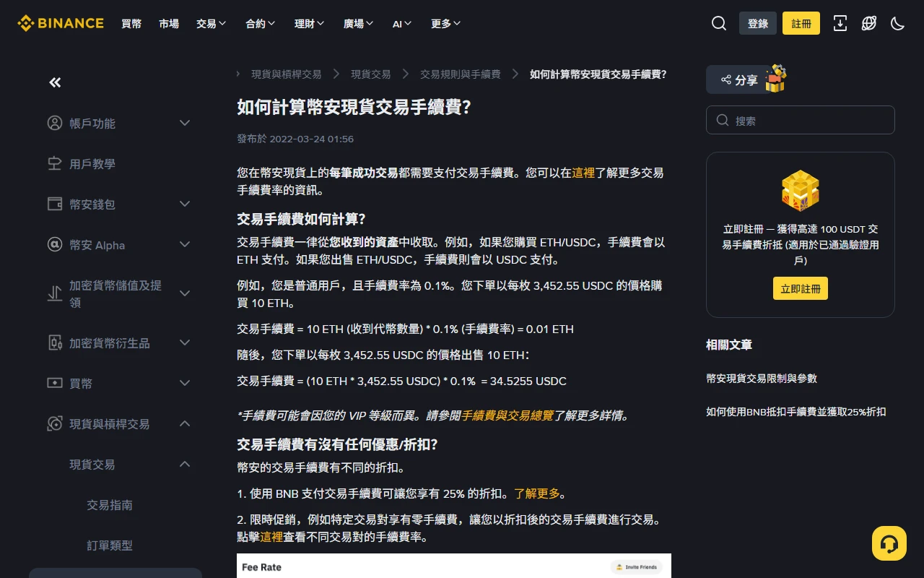Image resolution: width=924 pixels, height=578 pixels.
Task: Click the 註冊 header button
Action: tap(801, 23)
